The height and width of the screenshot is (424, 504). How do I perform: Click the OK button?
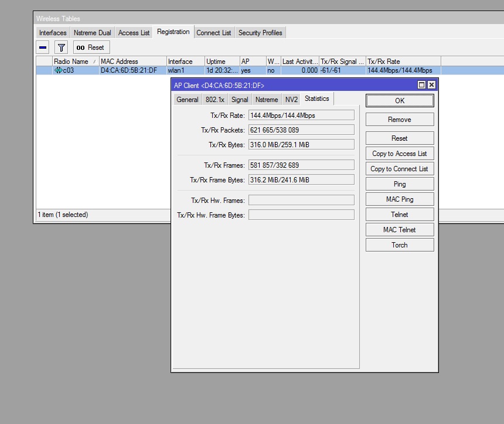pyautogui.click(x=400, y=101)
